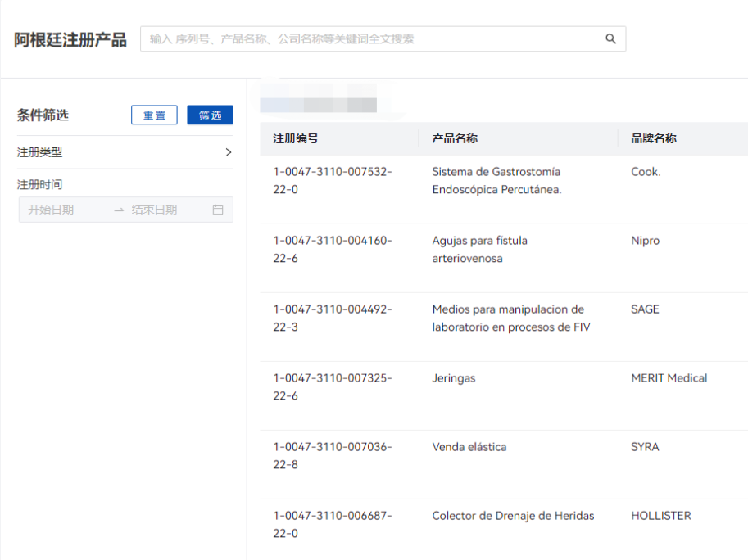Viewport: 748px width, 560px height.
Task: Open registration 1-0047-3110-006687-22-0
Action: pos(332,524)
